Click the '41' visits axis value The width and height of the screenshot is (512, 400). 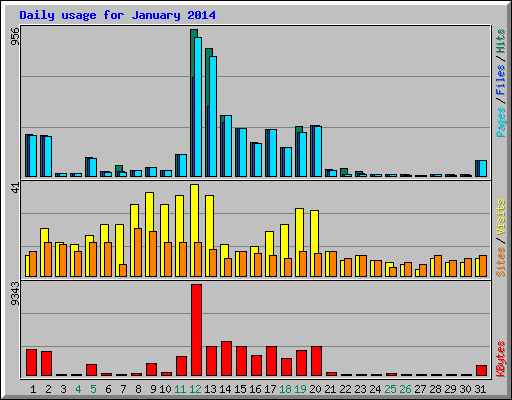(x=15, y=188)
